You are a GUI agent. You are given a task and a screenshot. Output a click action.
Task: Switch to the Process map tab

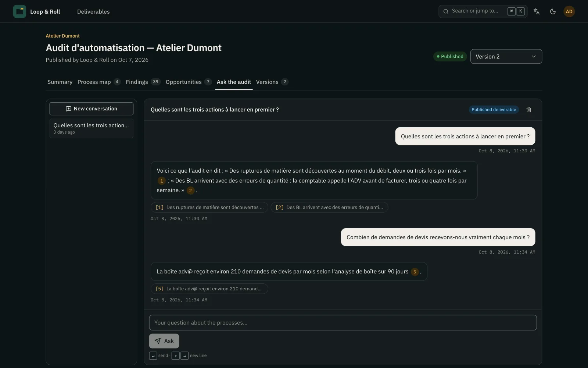pos(99,82)
